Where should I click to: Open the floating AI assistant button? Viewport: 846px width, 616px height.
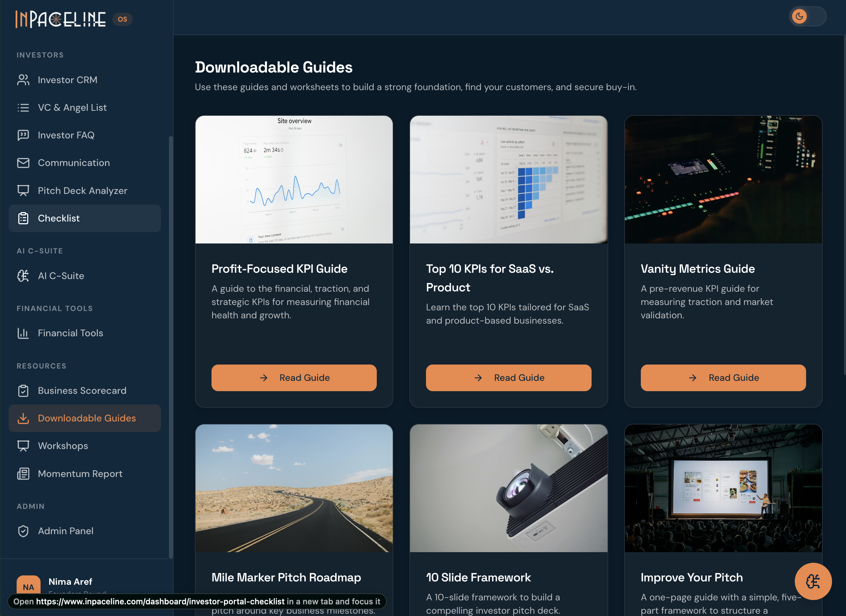click(x=813, y=581)
